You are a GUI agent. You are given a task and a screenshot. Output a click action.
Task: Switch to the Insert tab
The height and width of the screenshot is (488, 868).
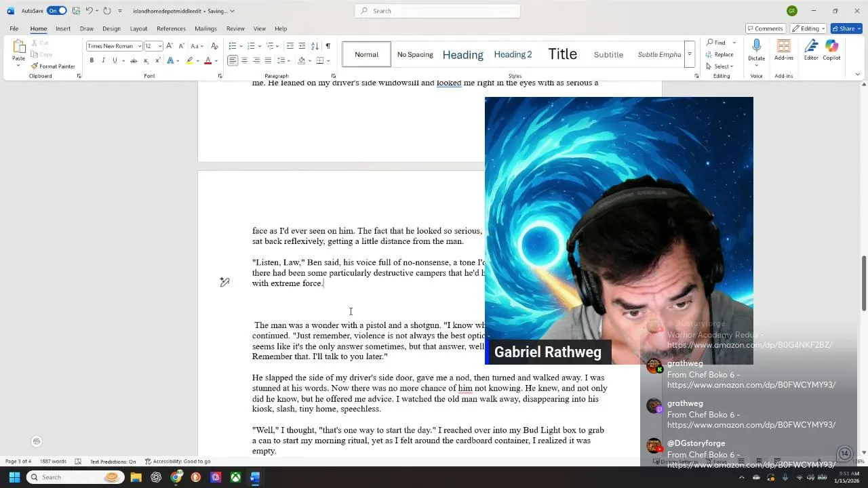[63, 28]
